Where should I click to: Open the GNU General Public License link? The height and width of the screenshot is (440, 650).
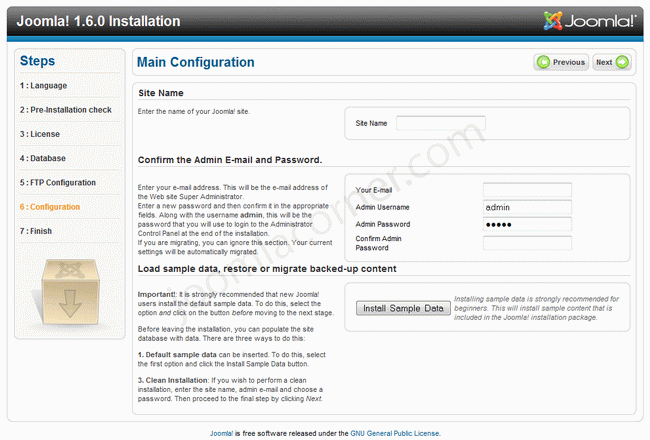click(395, 433)
